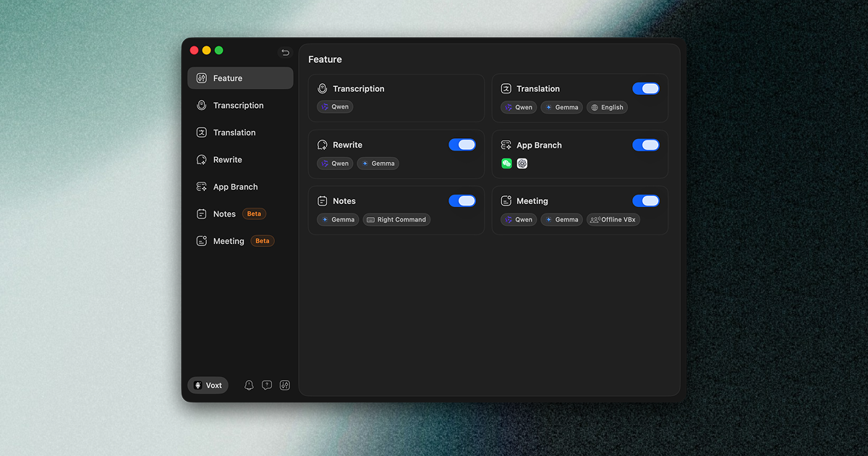Click the Right Command shortcut tag
The image size is (868, 456).
pyautogui.click(x=396, y=219)
